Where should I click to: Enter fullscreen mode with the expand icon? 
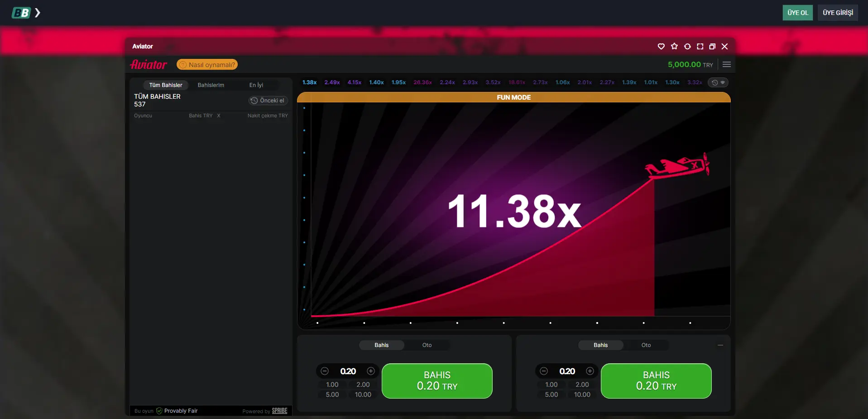coord(700,46)
